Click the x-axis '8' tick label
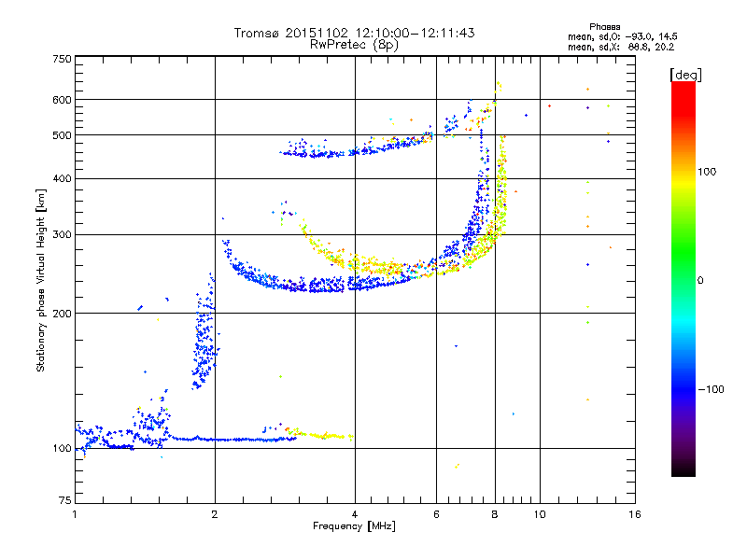The height and width of the screenshot is (560, 747). coord(495,514)
